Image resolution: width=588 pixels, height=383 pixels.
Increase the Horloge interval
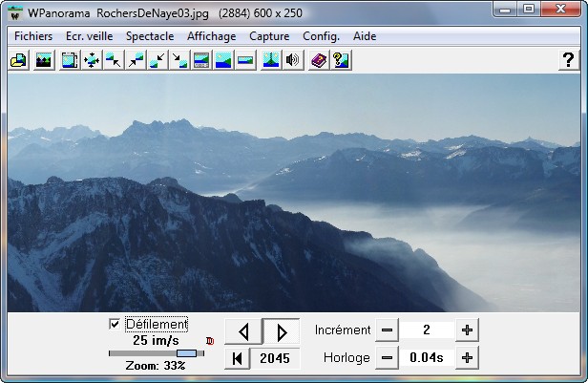(x=467, y=358)
